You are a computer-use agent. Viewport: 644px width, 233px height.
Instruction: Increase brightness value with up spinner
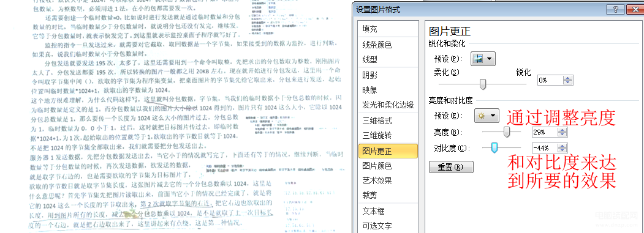[563, 130]
